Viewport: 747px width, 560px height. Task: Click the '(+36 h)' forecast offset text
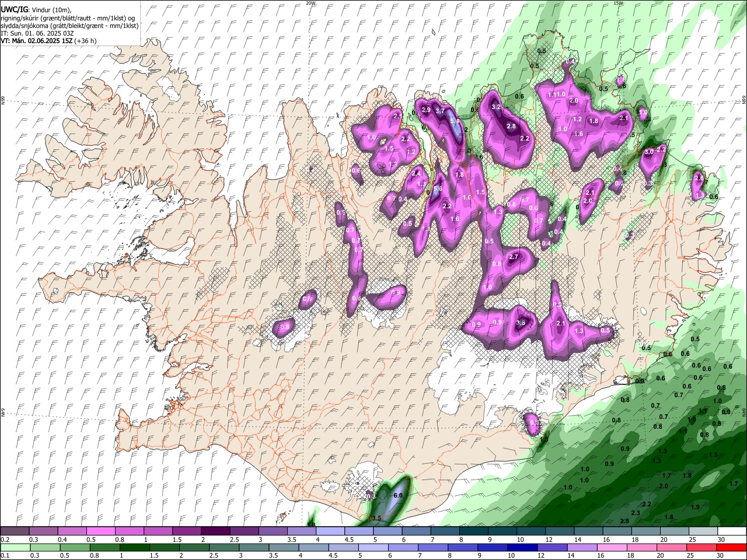[85, 41]
